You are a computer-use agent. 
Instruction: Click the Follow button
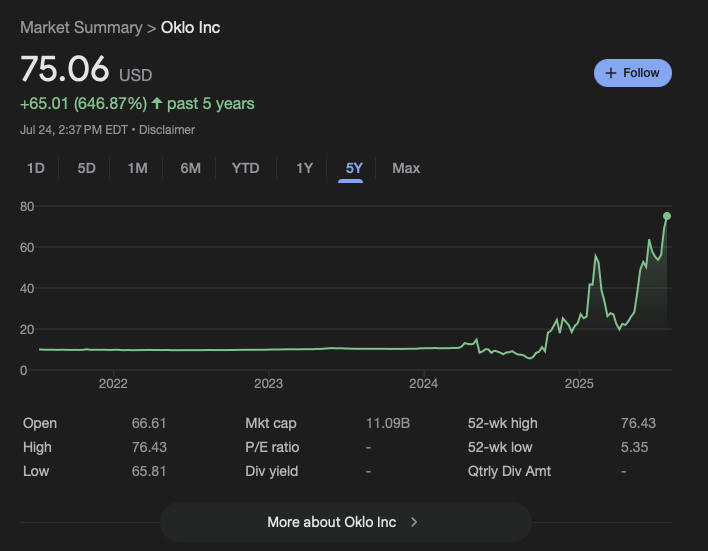(x=633, y=73)
